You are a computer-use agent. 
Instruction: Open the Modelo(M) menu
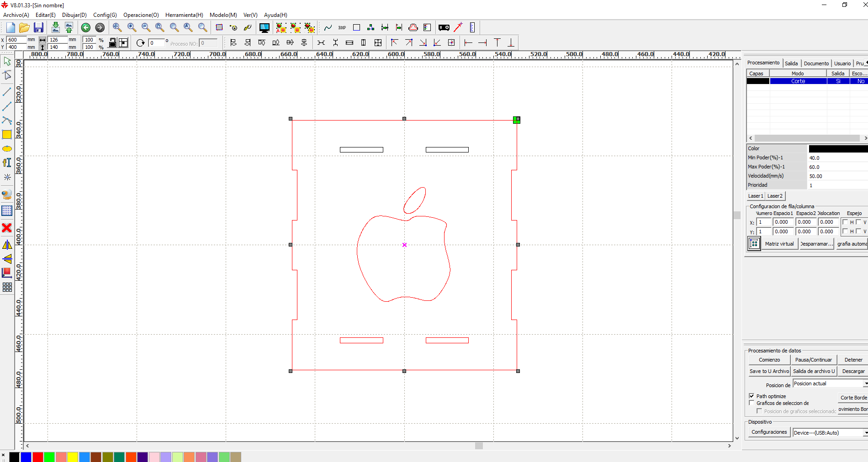pos(223,15)
